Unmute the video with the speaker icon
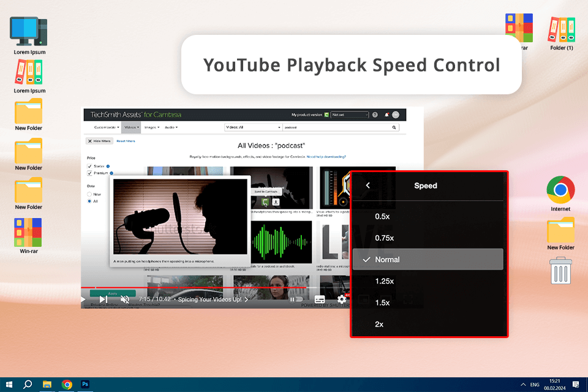Viewport: 588px width, 392px height. (x=125, y=300)
